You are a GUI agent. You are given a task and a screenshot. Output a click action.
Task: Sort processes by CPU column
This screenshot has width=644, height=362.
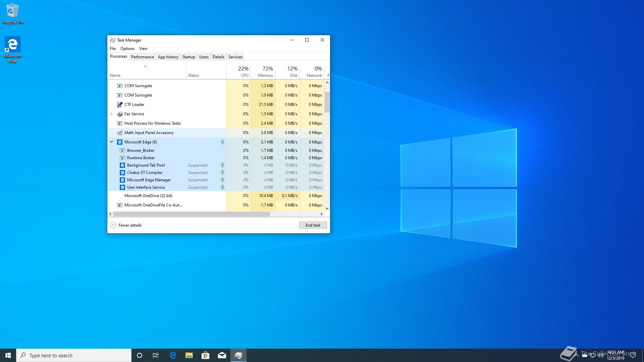coord(238,72)
